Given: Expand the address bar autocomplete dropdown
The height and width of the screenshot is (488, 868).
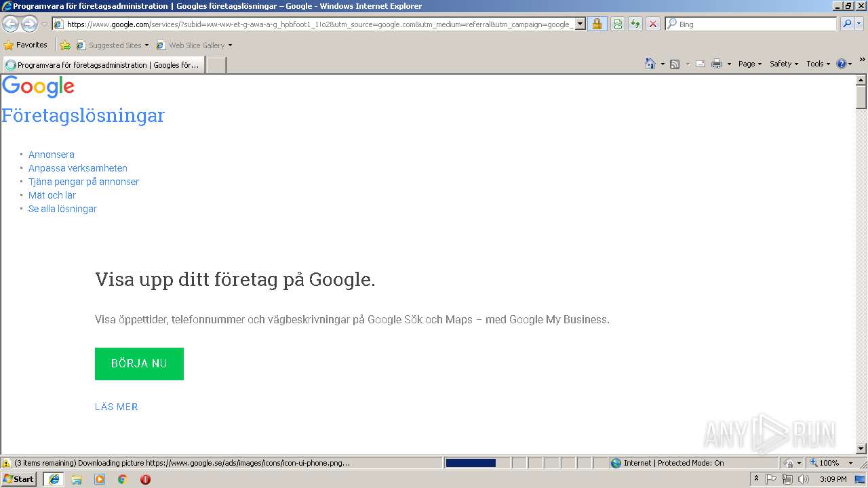Looking at the screenshot, I should click(580, 24).
